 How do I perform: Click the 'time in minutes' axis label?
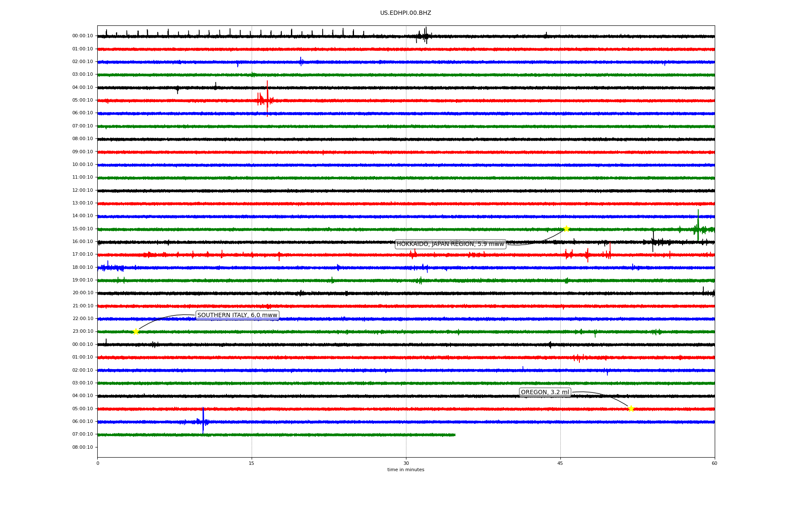405,470
